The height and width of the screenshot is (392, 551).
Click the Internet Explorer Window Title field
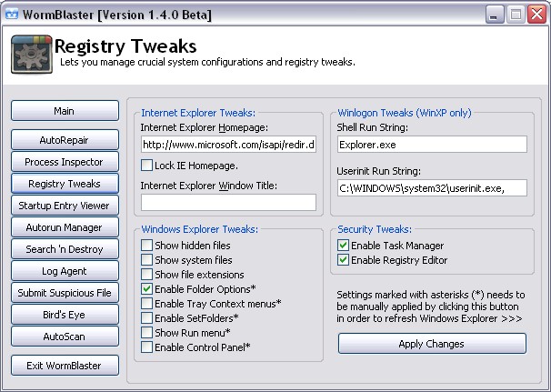(x=228, y=203)
